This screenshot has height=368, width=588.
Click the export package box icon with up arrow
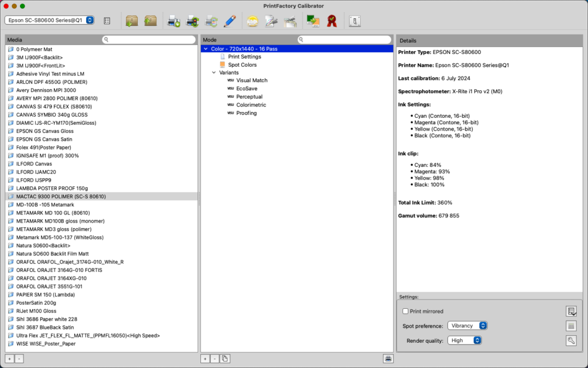[150, 21]
